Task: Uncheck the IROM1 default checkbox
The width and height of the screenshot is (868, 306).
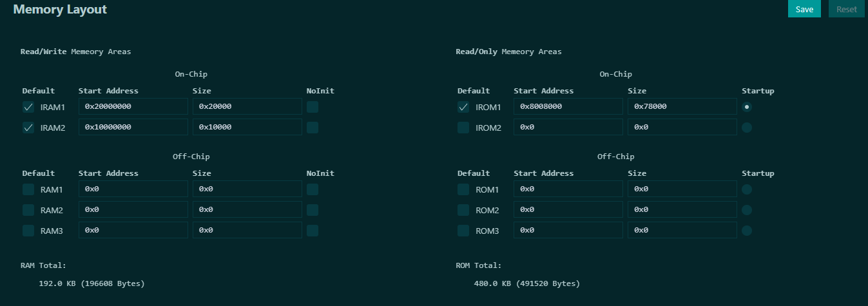Action: [x=463, y=107]
